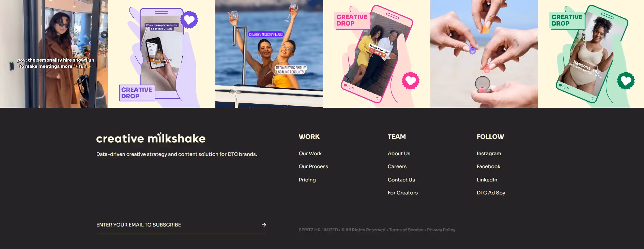Open the DTC Ad Spy link
The height and width of the screenshot is (249, 644).
point(491,193)
